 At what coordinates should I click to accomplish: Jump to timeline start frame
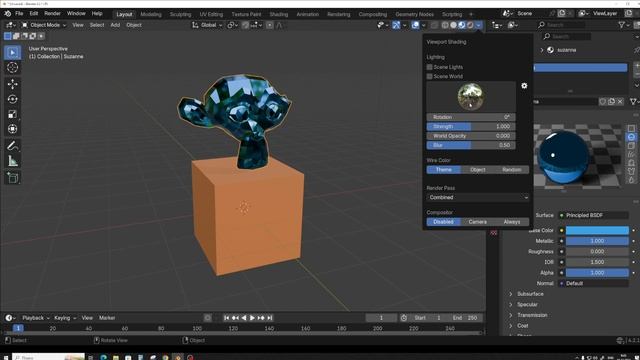point(227,318)
